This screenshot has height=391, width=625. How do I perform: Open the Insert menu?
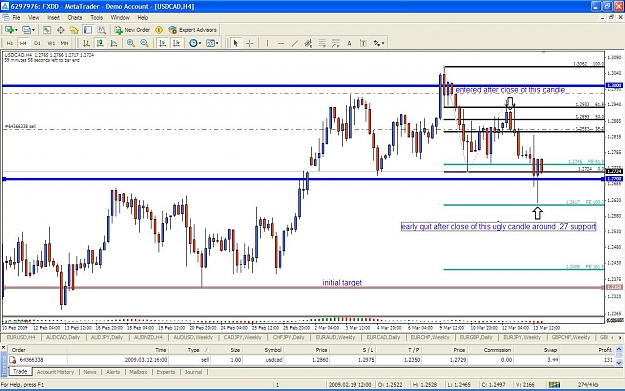(x=53, y=18)
